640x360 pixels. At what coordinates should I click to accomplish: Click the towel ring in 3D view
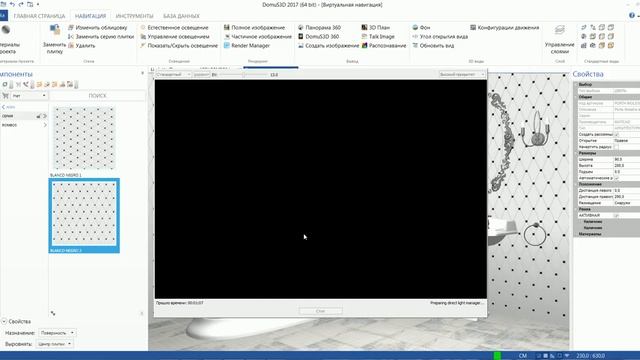(x=535, y=234)
